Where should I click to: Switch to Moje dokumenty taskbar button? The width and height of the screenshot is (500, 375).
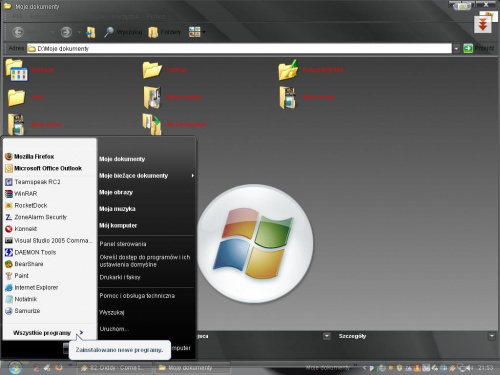click(193, 368)
